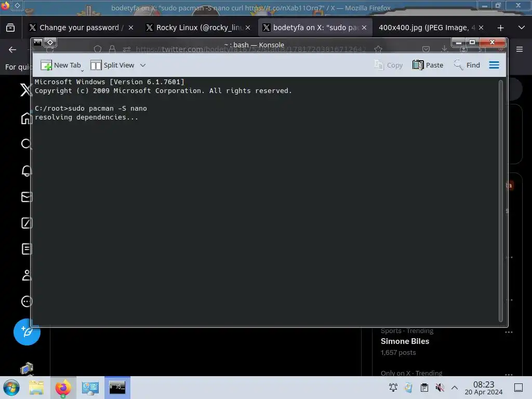The height and width of the screenshot is (399, 532).
Task: Open Windows-style Start menu button
Action: 11,388
